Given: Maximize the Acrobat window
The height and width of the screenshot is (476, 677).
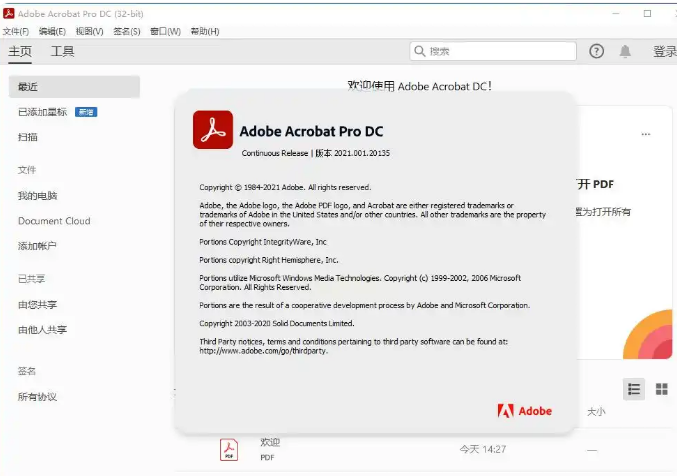Looking at the screenshot, I should click(647, 13).
